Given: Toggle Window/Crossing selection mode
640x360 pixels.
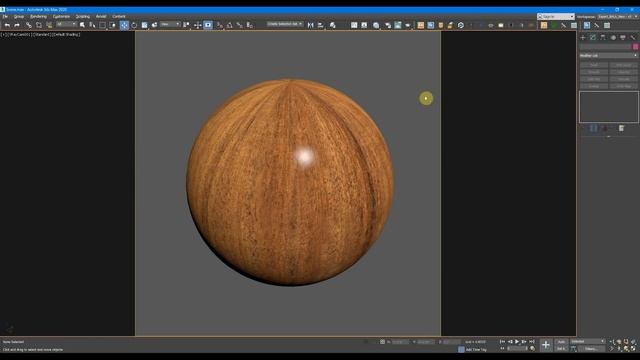Looking at the screenshot, I should click(x=113, y=25).
